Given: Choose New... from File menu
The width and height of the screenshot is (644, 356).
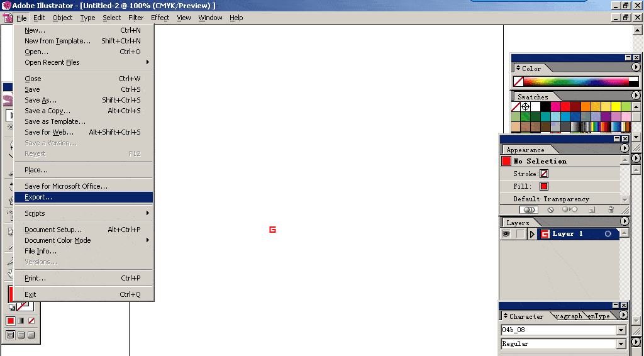Looking at the screenshot, I should (84, 30).
